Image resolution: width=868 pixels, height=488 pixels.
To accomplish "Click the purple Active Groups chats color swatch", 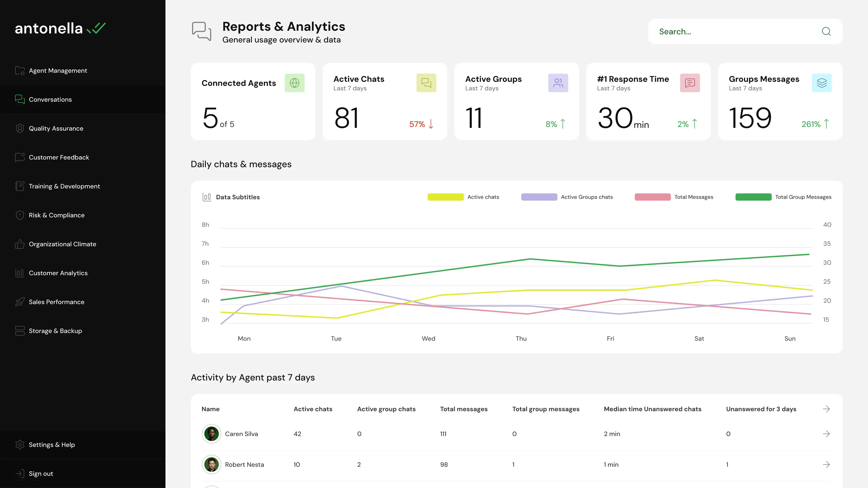I will (539, 197).
